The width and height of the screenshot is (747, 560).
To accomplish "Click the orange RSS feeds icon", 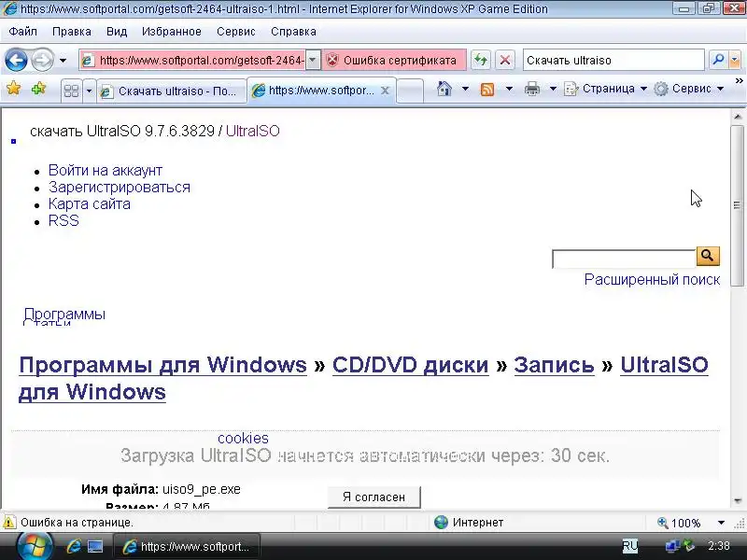I will click(486, 89).
